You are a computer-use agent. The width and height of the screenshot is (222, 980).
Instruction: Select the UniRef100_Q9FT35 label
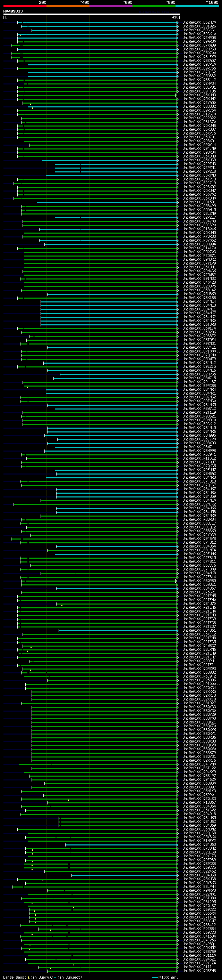pos(199,91)
